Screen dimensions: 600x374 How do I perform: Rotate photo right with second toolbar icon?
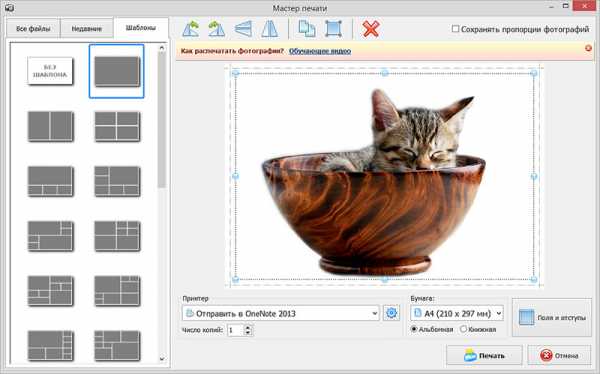tap(216, 29)
